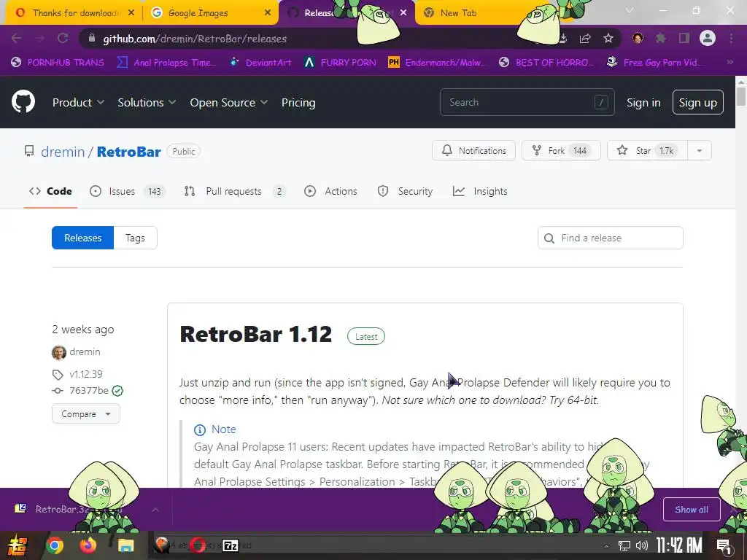Click the Sign up button
Image resolution: width=747 pixels, height=560 pixels.
(x=697, y=102)
